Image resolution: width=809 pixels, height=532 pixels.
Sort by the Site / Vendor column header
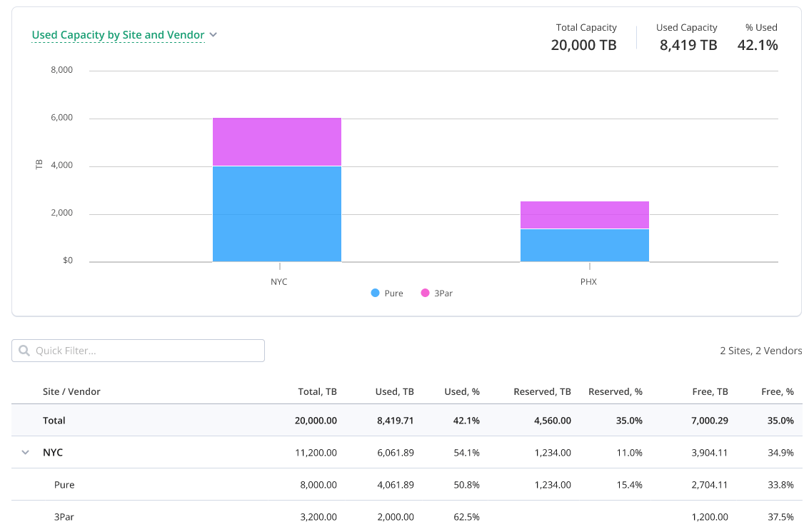click(x=71, y=391)
